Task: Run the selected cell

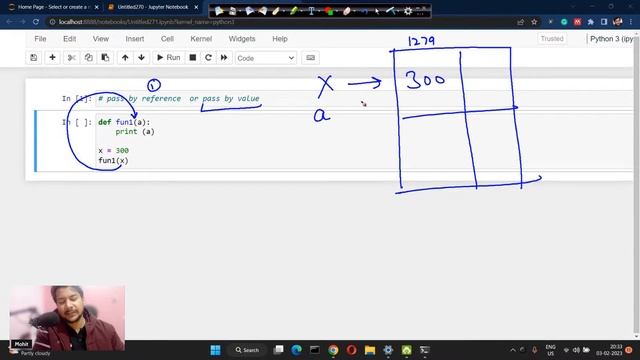Action: pos(169,58)
